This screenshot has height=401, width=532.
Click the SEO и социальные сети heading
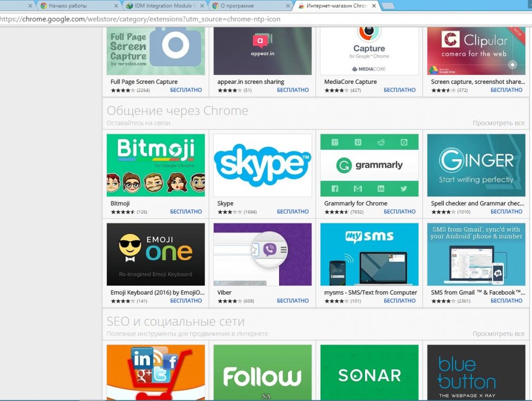click(x=175, y=321)
